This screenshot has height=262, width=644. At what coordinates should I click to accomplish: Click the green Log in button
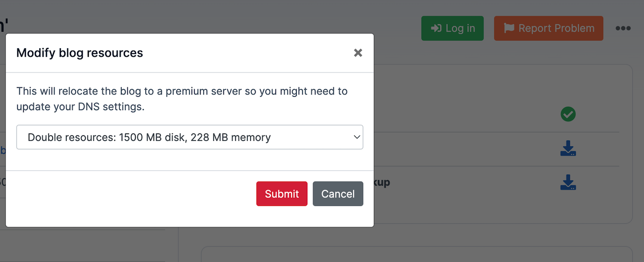452,28
